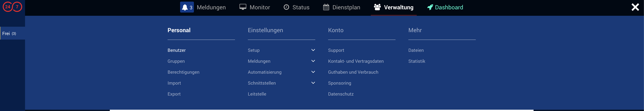Expand the Meldungen settings chevron
Screen dimensions: 644x111
pyautogui.click(x=313, y=61)
